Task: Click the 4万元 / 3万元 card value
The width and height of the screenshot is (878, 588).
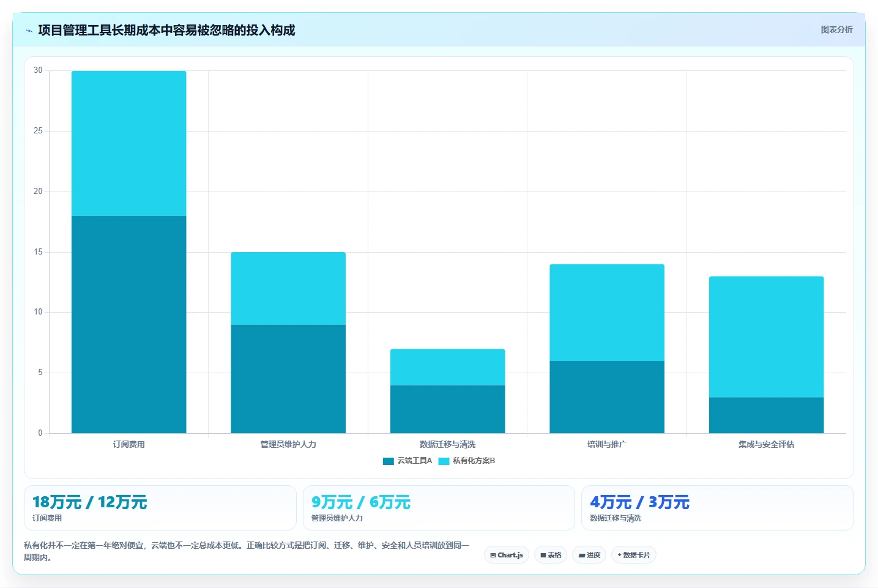Action: (640, 502)
